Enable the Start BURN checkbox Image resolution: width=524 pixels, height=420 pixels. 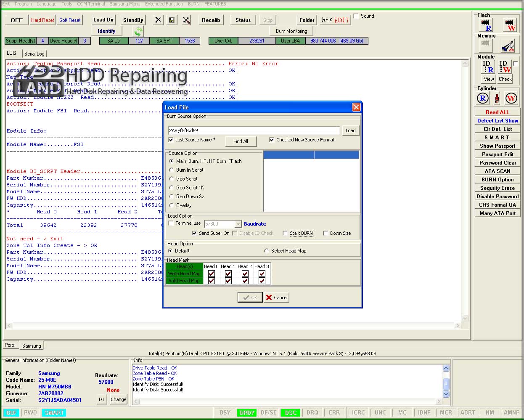[x=285, y=233]
